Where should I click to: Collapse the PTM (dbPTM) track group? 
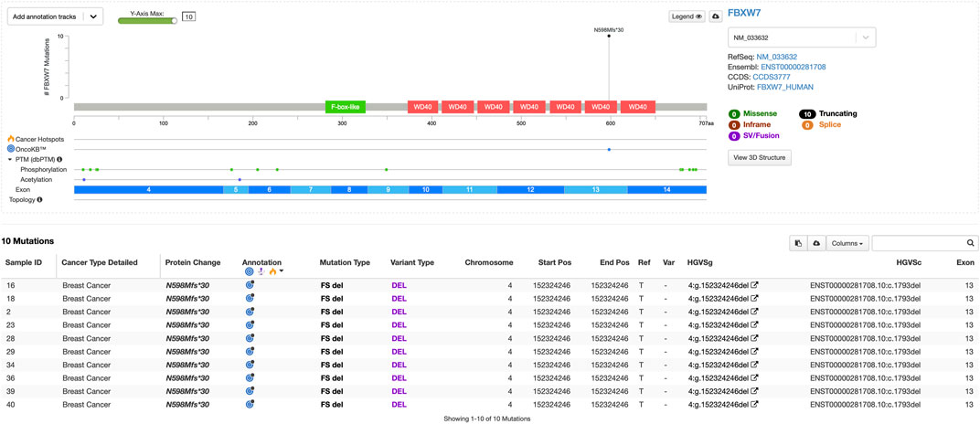click(x=10, y=159)
